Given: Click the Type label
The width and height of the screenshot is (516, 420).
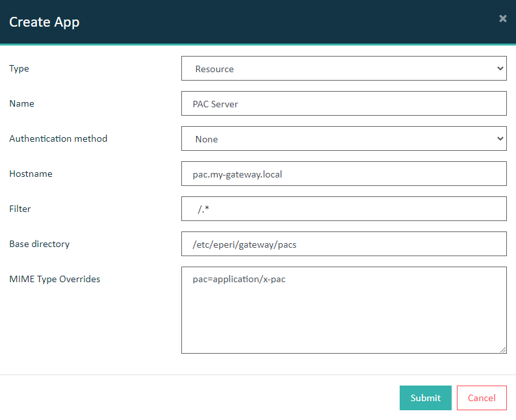Looking at the screenshot, I should 19,69.
